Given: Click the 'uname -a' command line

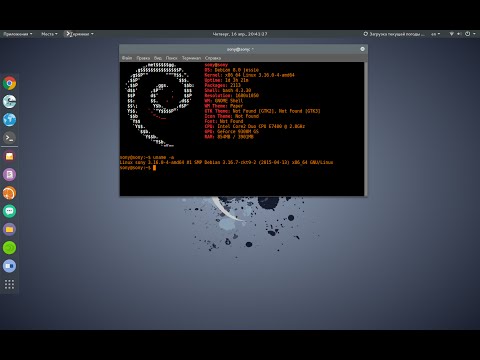Looking at the screenshot, I should (147, 157).
